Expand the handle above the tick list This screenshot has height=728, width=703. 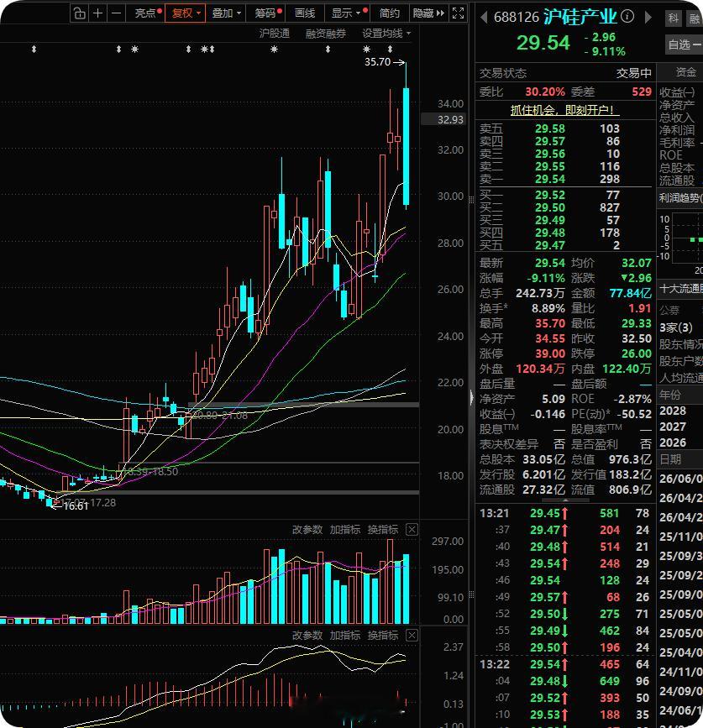pos(565,500)
